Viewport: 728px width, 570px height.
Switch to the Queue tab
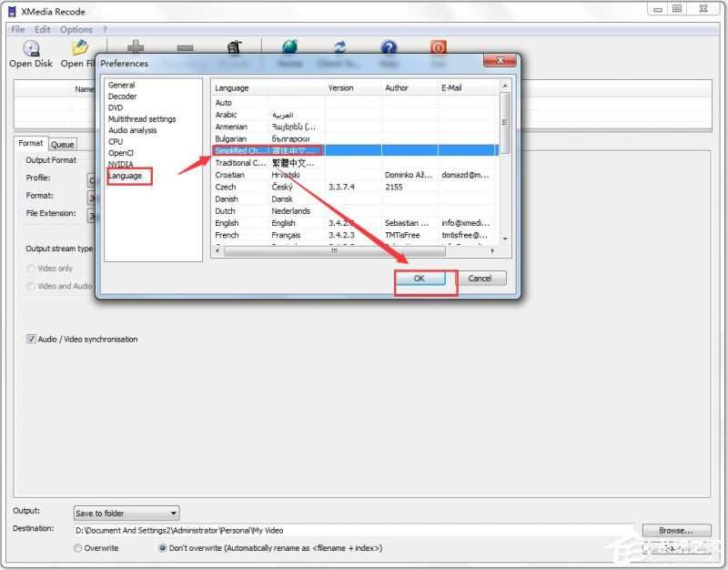click(63, 144)
